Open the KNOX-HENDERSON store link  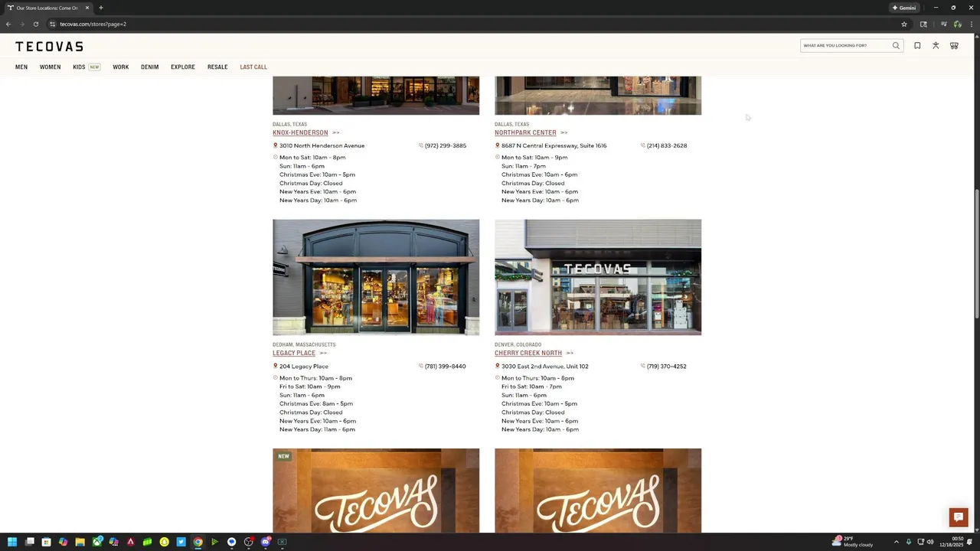[x=300, y=132]
